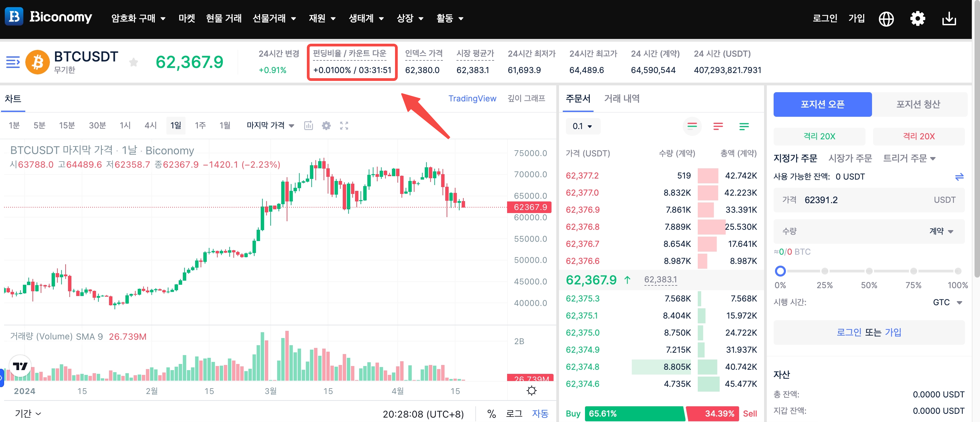
Task: Open the GTC time-in-force dropdown
Action: pyautogui.click(x=947, y=302)
